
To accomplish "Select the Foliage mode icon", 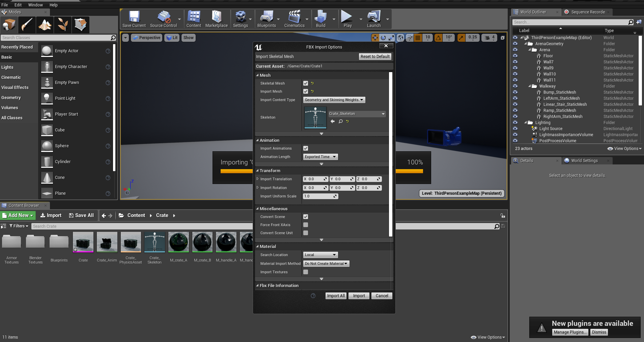I will point(62,25).
